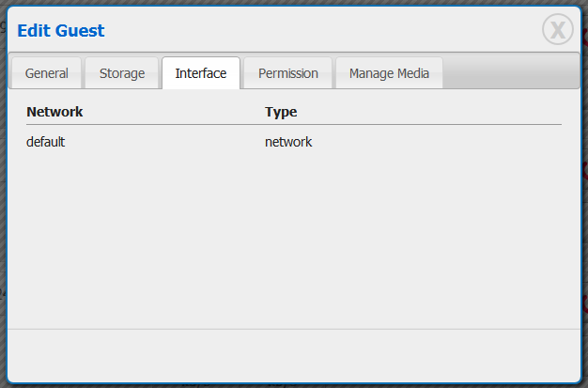Click the circular X icon
588x388 pixels.
557,30
